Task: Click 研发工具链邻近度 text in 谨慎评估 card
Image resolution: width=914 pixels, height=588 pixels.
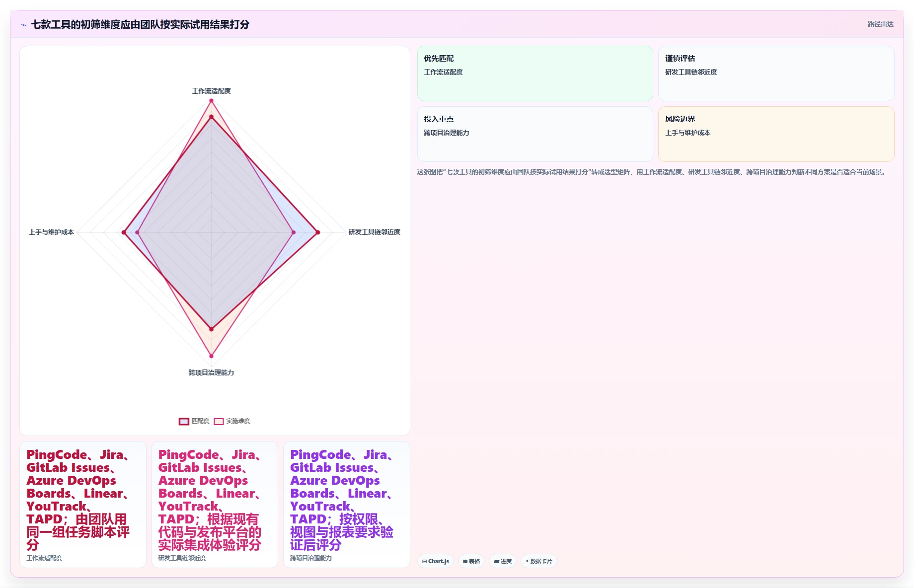Action: [x=691, y=72]
